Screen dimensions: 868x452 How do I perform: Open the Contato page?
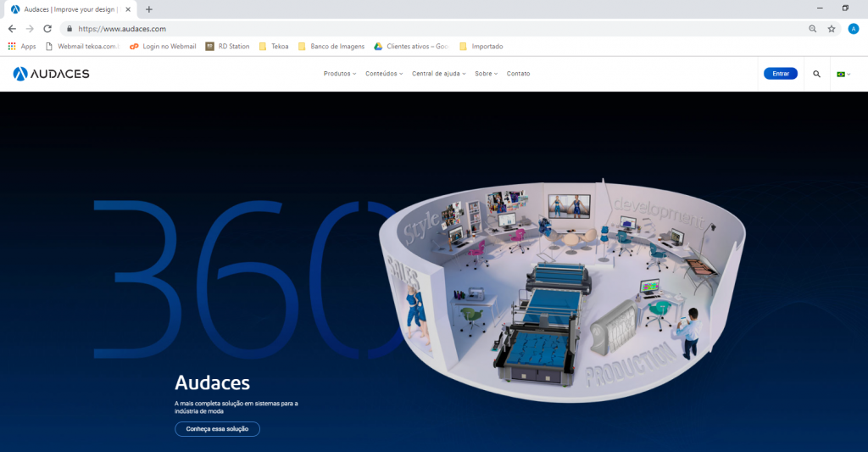[x=518, y=74]
